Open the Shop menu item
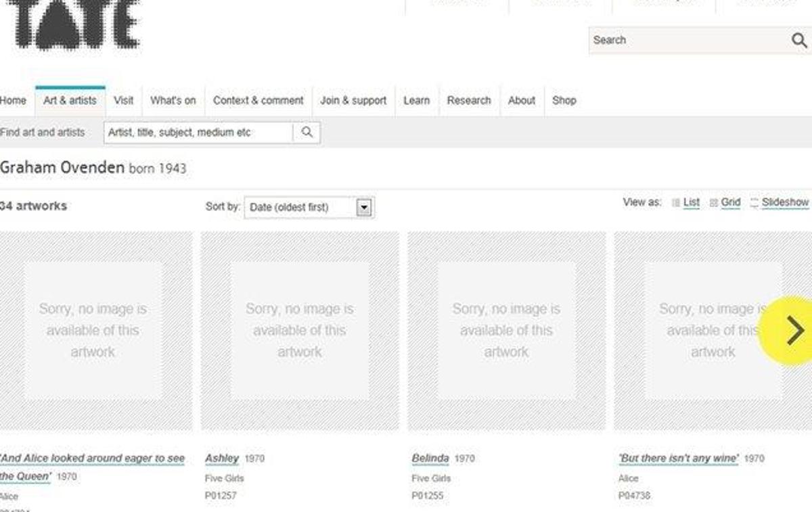This screenshot has height=512, width=812. (x=564, y=101)
